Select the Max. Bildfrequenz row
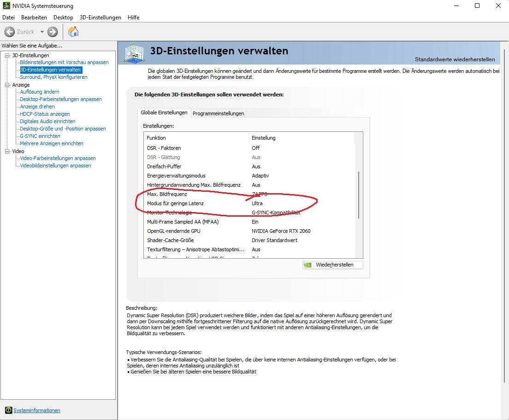This screenshot has height=420, width=509. pos(249,195)
